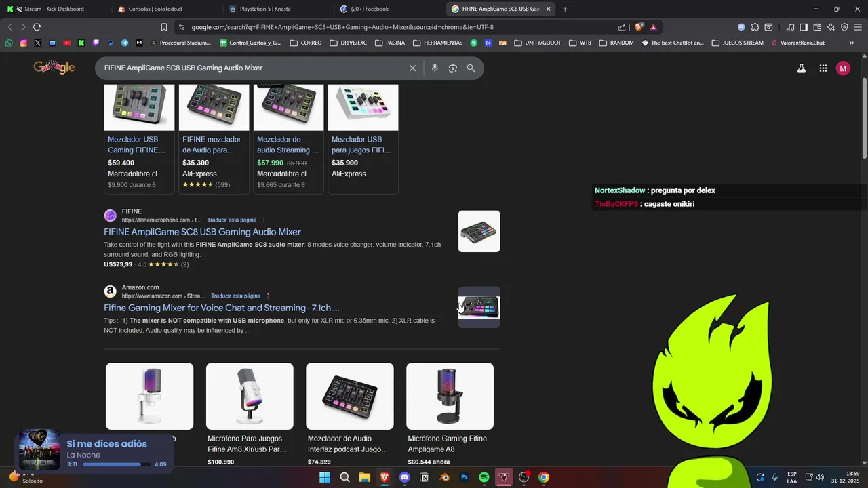This screenshot has height=488, width=868.
Task: Open the Twitch bookmark icon
Action: pyautogui.click(x=96, y=43)
